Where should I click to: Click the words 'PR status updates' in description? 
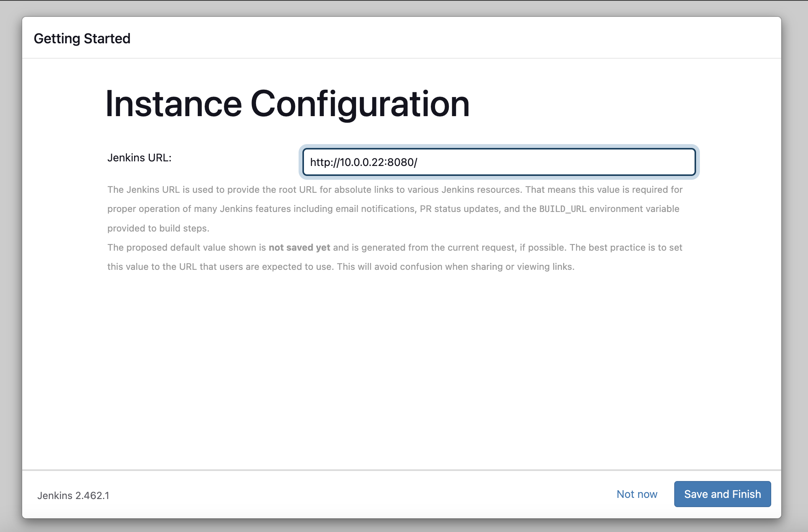click(459, 209)
